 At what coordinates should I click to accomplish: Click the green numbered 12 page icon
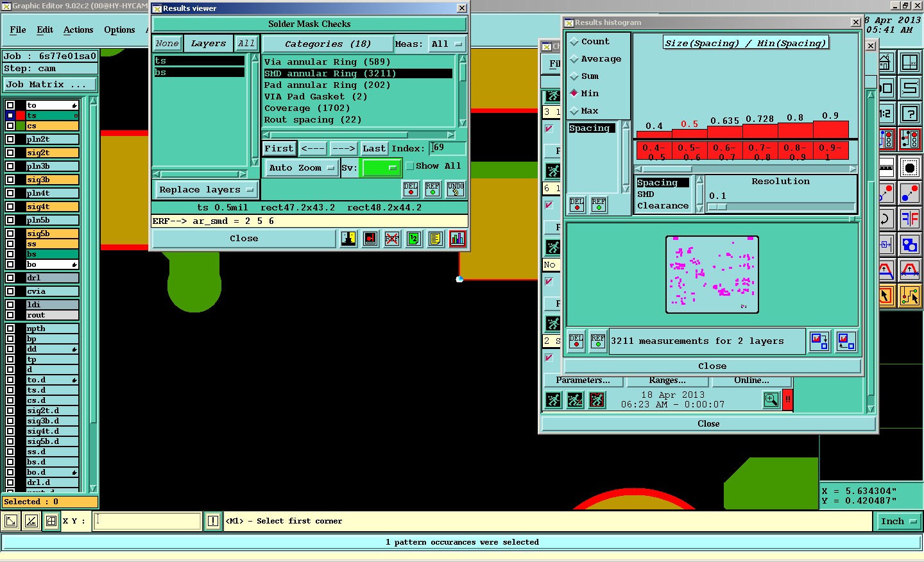click(414, 239)
